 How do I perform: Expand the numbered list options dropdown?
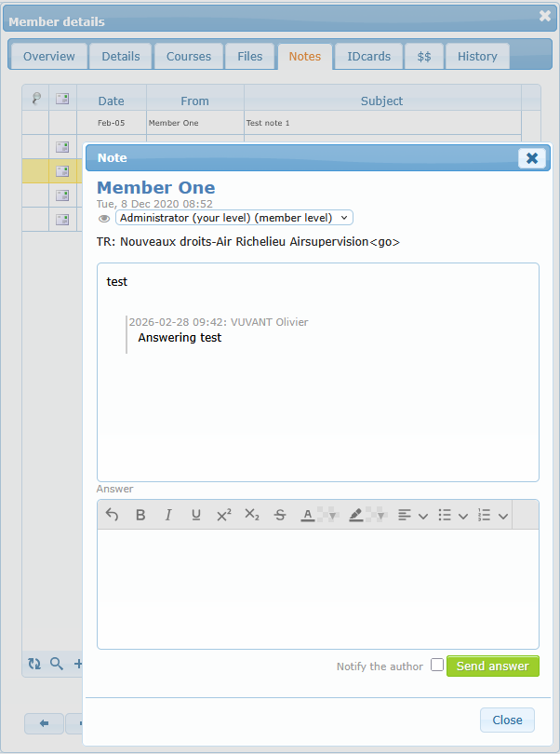[503, 516]
